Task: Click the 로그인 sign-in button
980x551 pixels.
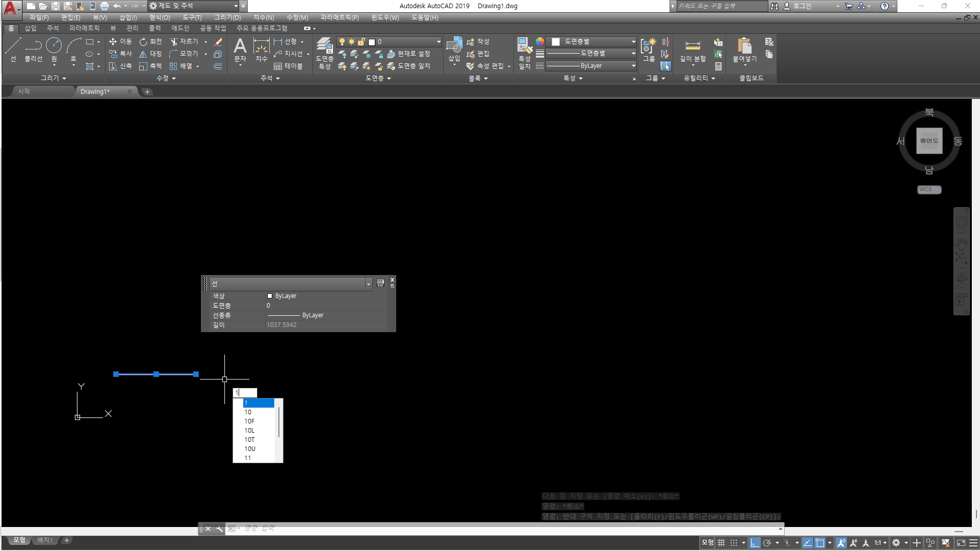Action: 802,6
